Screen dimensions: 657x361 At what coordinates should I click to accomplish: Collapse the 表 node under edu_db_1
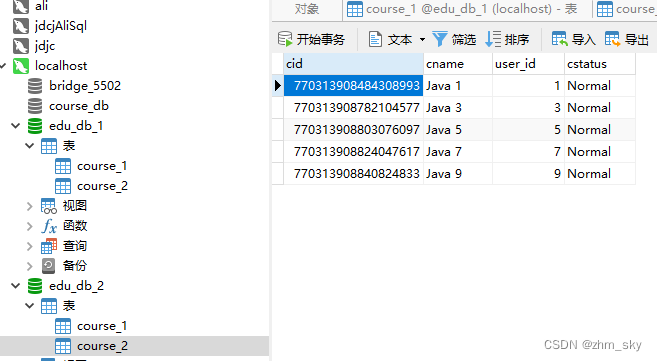click(29, 146)
